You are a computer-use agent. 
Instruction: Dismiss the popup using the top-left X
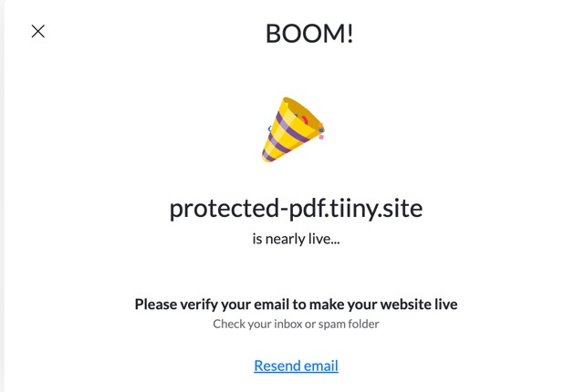click(38, 31)
